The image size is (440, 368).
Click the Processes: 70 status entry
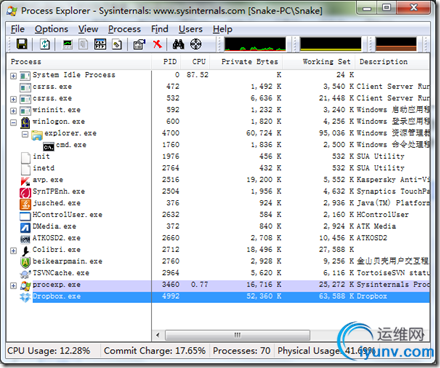click(242, 351)
